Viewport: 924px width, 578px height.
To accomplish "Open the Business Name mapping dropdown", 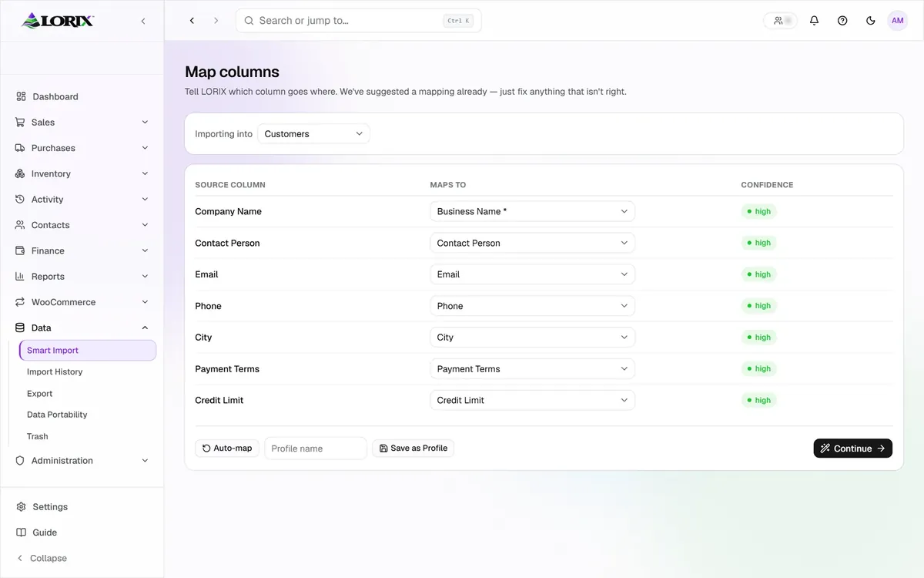I will pyautogui.click(x=532, y=211).
